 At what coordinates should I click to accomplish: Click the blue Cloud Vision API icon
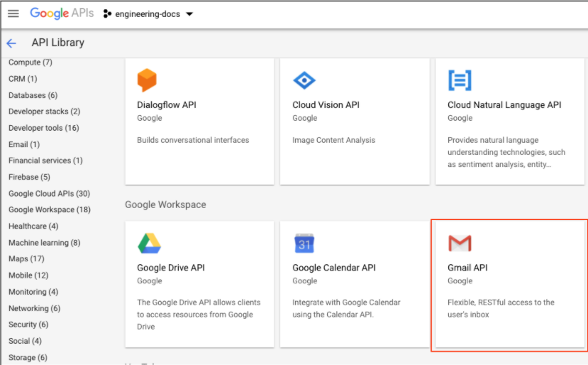coord(304,80)
